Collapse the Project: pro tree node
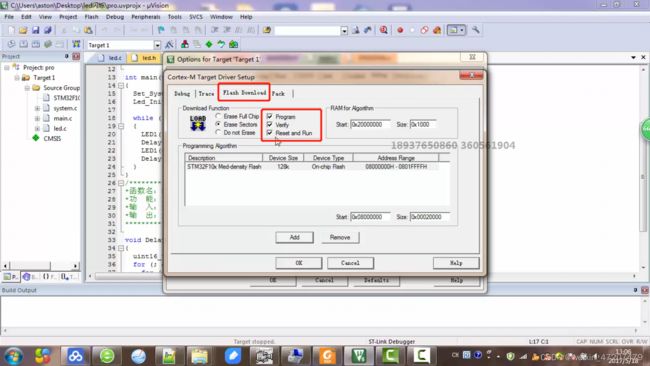Image resolution: width=650 pixels, height=366 pixels. [7, 67]
